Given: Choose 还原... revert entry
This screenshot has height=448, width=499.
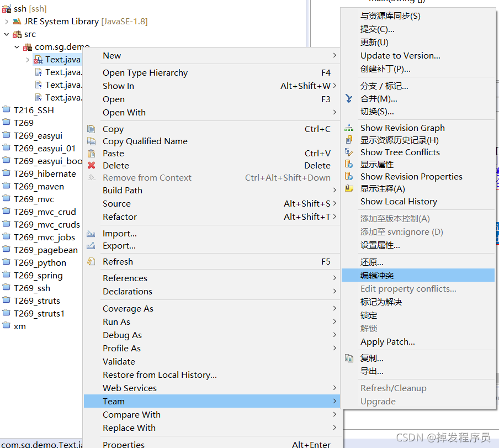Looking at the screenshot, I should point(418,262).
